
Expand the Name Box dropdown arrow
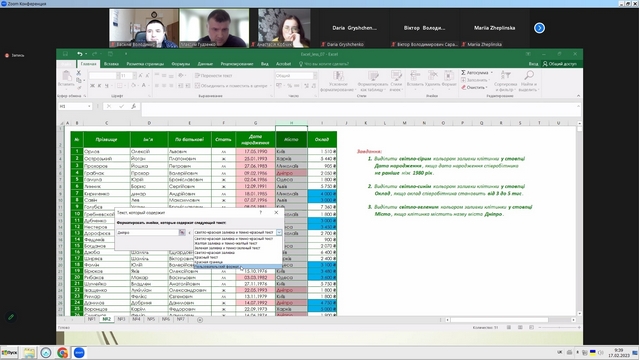(x=89, y=107)
